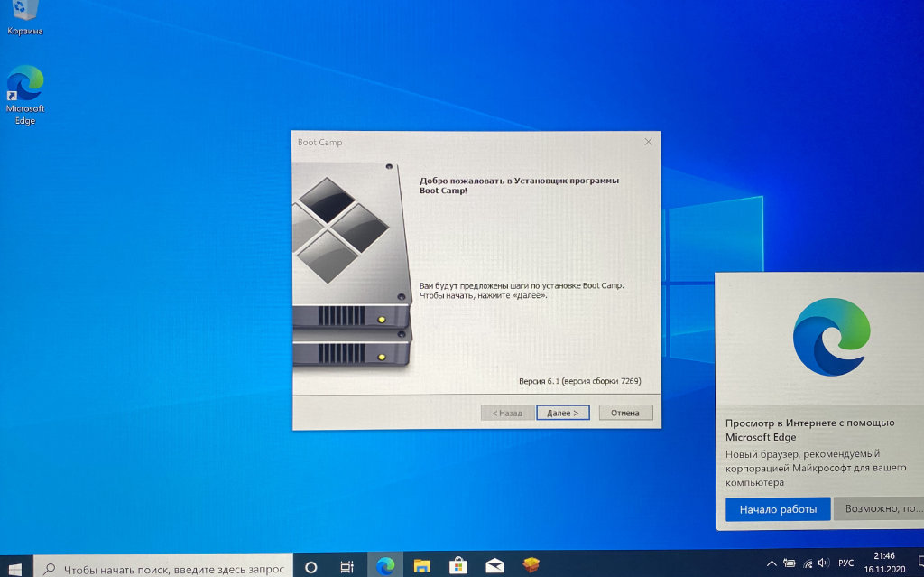
Task: Click the Далее button in Boot Camp installer
Action: (563, 413)
